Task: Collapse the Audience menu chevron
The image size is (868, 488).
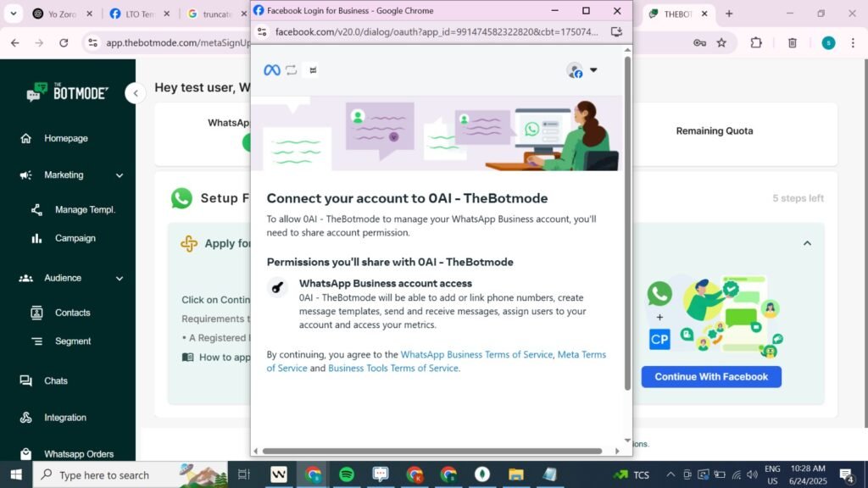Action: pos(120,278)
